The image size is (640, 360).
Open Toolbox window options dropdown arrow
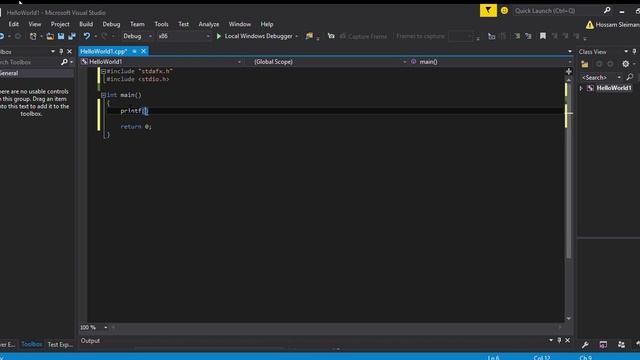[53, 51]
